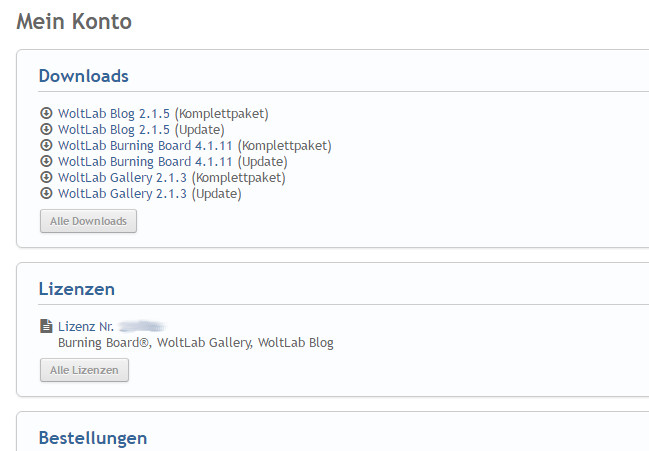Open the Lizenz Nr. entry
The height and width of the screenshot is (451, 649).
(x=87, y=326)
